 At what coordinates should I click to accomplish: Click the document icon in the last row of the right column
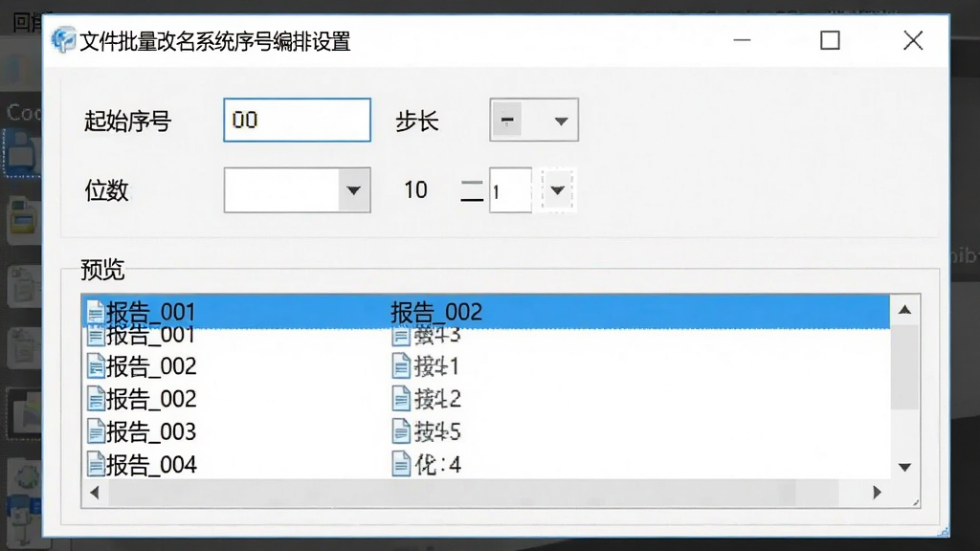(x=401, y=465)
